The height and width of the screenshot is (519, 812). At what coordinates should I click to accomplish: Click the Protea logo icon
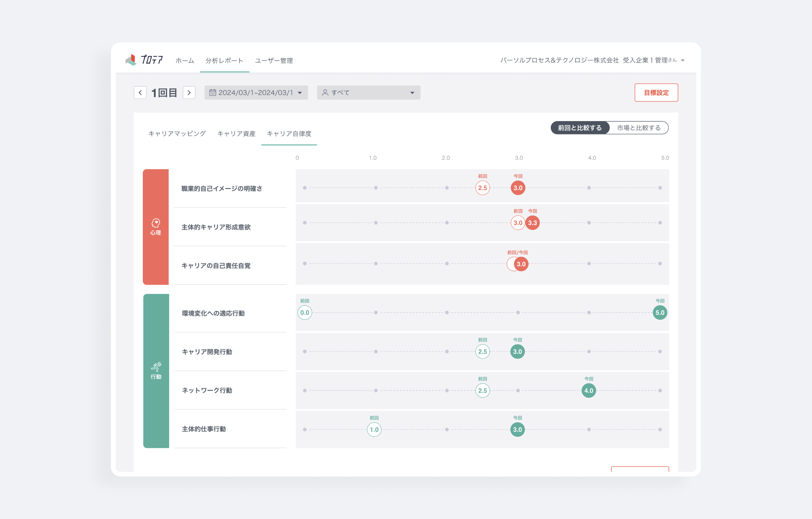131,60
